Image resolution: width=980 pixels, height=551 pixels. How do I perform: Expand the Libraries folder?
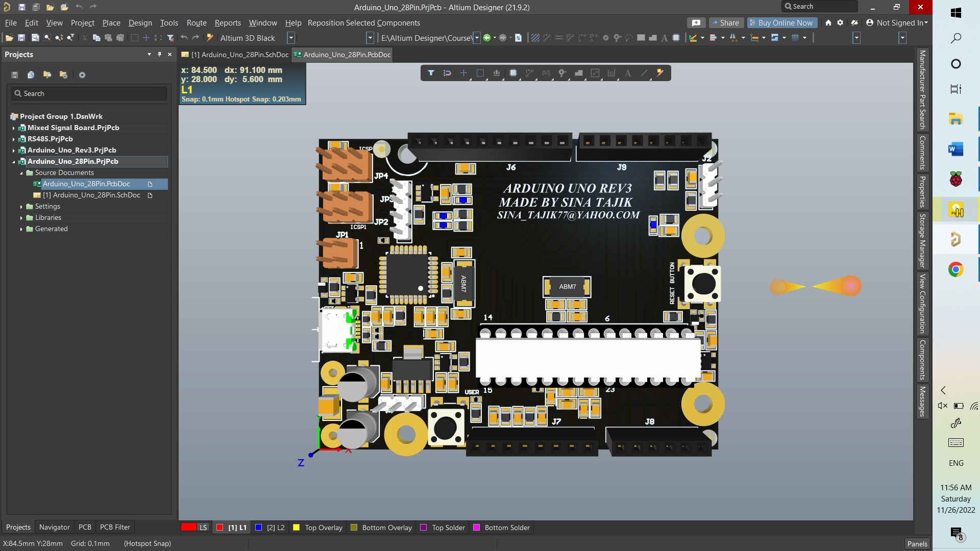click(21, 218)
